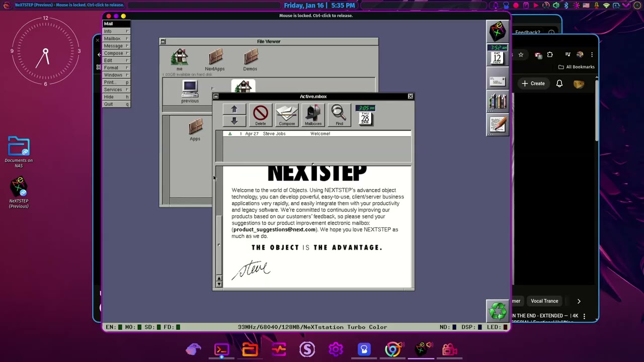Viewport: 644px width, 362px height.
Task: Select the Steve Jobs Welcome! message row
Action: [x=317, y=134]
